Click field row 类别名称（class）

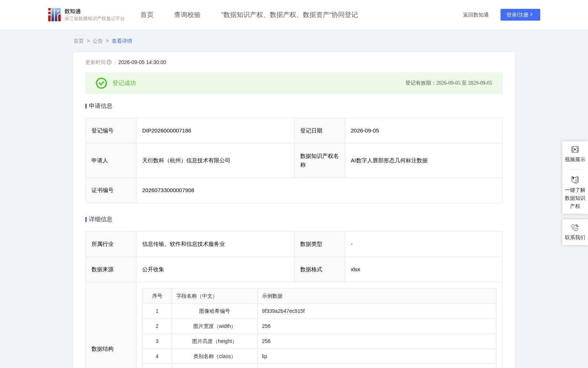coord(215,356)
